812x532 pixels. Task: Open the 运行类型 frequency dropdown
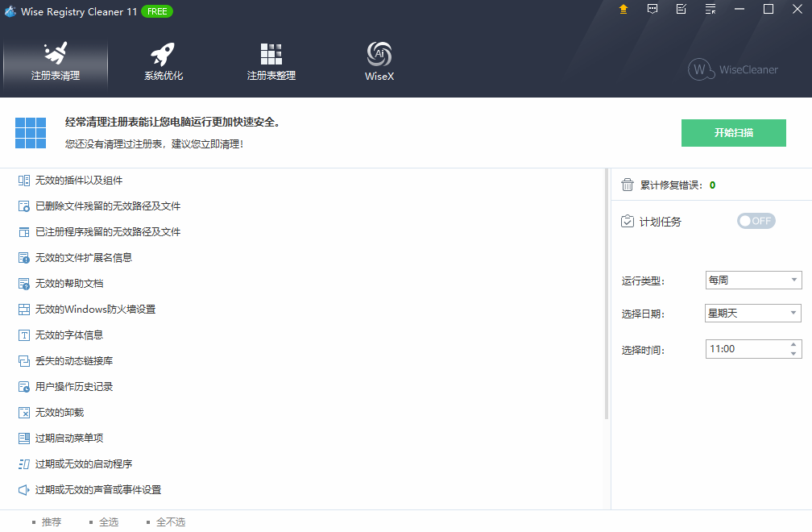[752, 280]
